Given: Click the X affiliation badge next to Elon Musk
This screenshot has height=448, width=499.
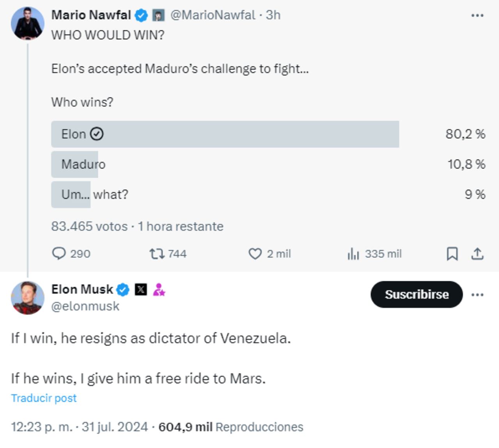Looking at the screenshot, I should coord(140,289).
